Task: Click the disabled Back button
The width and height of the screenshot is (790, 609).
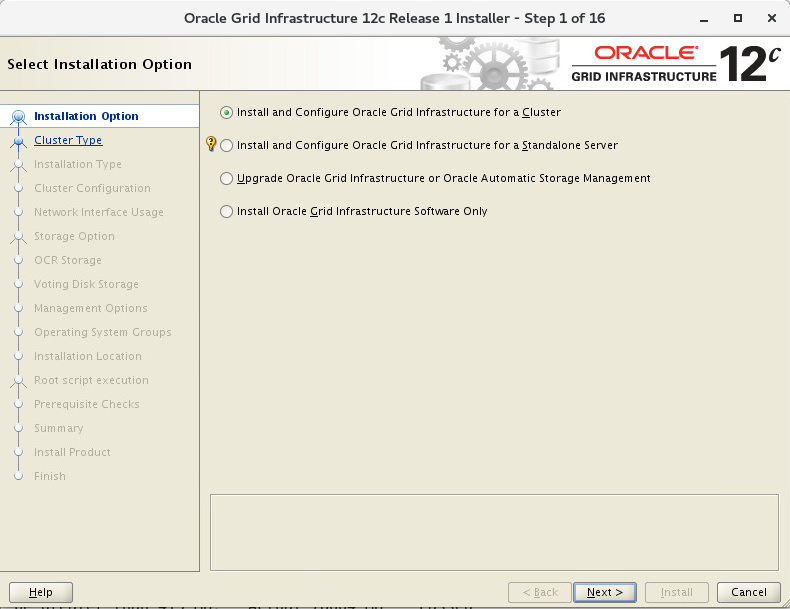Action: (540, 592)
